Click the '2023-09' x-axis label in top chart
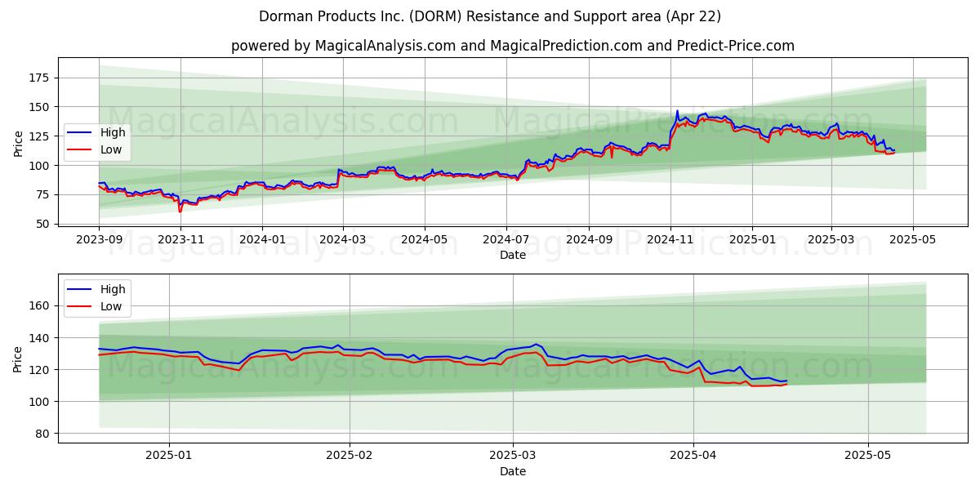The width and height of the screenshot is (980, 490). 100,241
